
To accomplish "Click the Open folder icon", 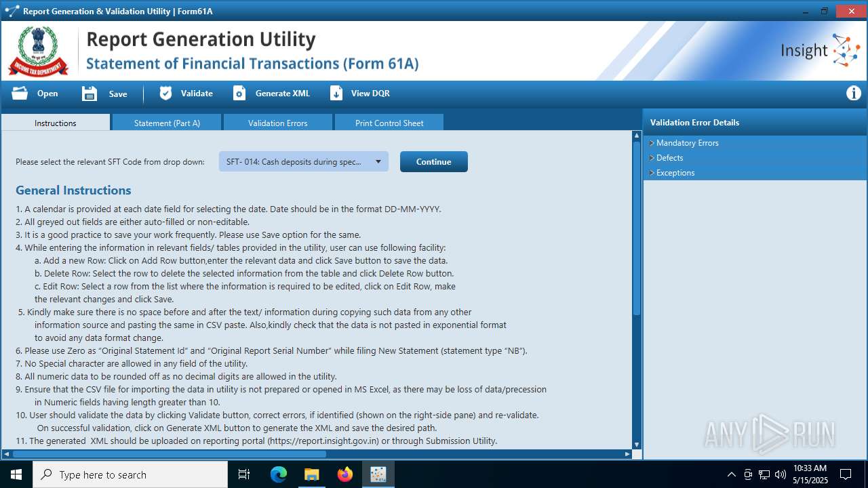I will [20, 94].
